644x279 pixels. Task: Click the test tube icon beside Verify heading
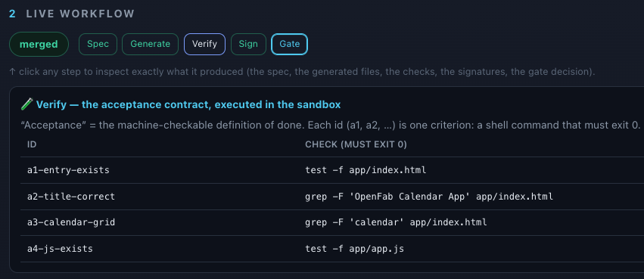point(26,104)
